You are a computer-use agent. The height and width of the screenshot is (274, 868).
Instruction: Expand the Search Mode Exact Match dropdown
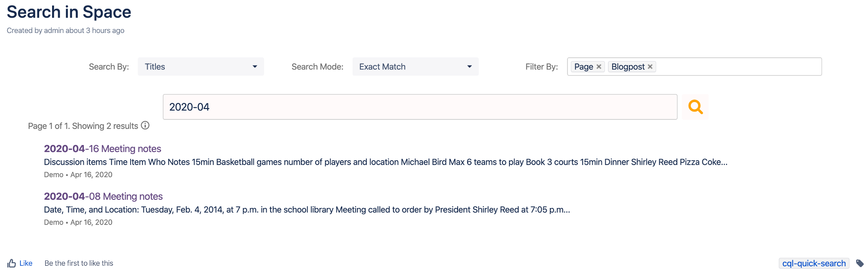coord(415,66)
